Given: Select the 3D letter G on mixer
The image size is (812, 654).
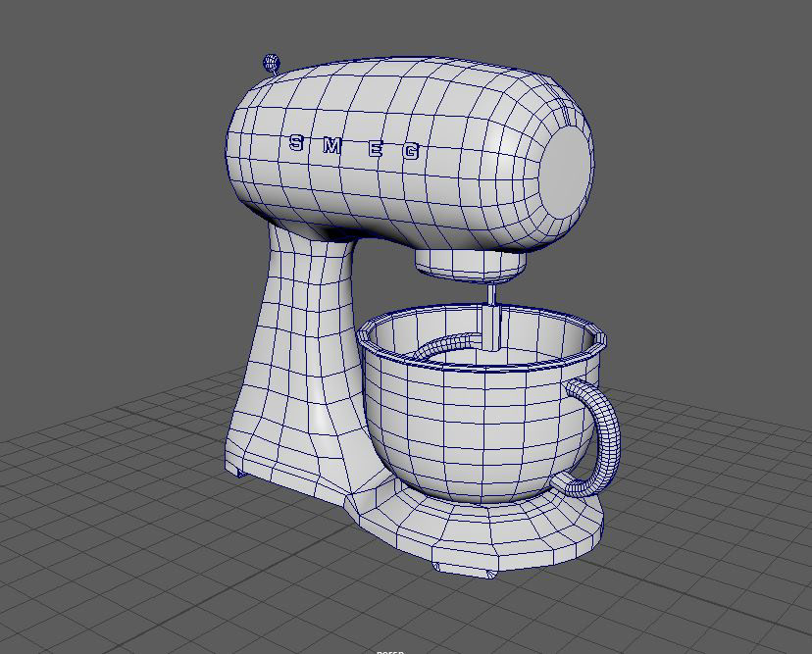Looking at the screenshot, I should [411, 151].
